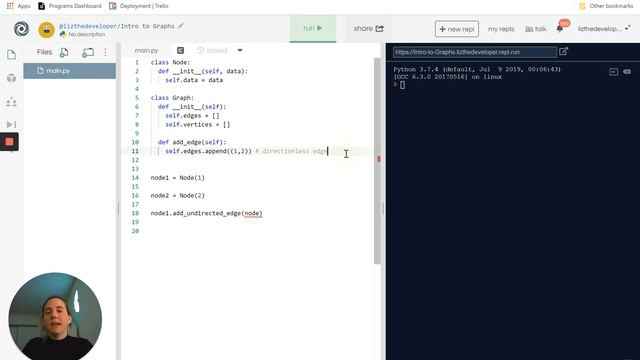Open the Debugger sidebar icon
This screenshot has height=360, width=640.
[x=11, y=124]
